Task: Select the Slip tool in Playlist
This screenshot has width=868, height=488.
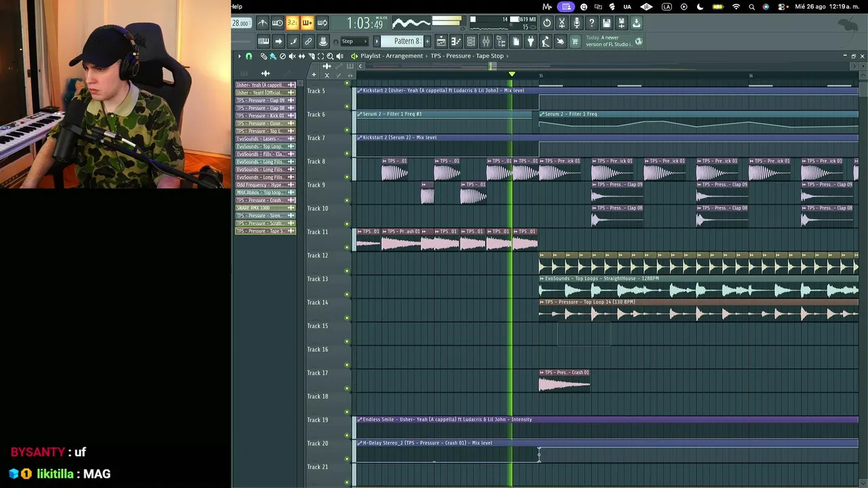Action: (302, 56)
